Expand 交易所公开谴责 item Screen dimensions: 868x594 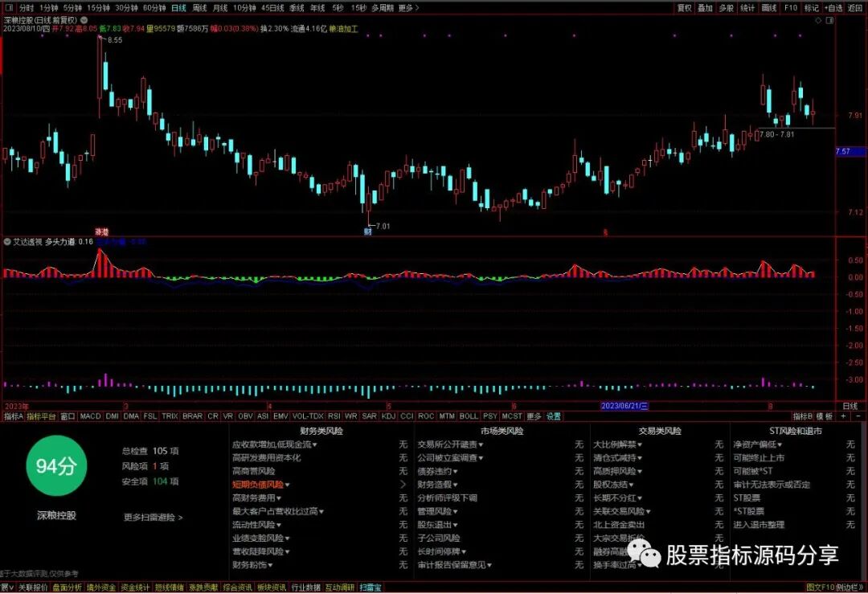(450, 444)
